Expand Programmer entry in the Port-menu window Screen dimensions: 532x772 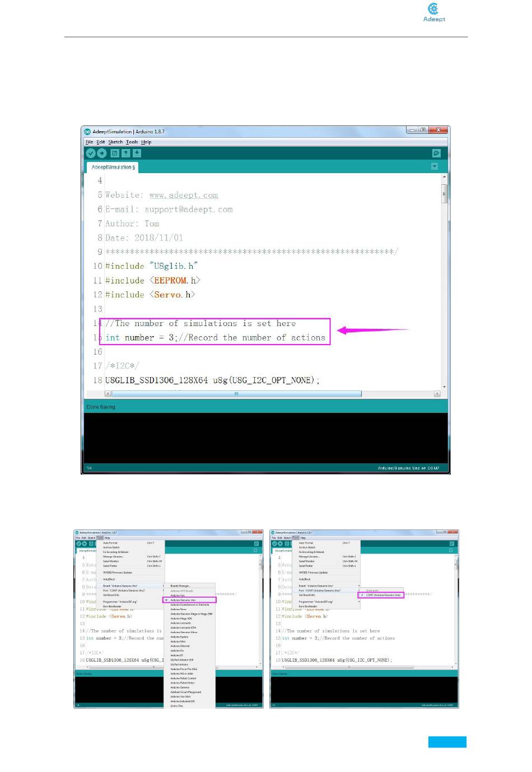click(326, 602)
